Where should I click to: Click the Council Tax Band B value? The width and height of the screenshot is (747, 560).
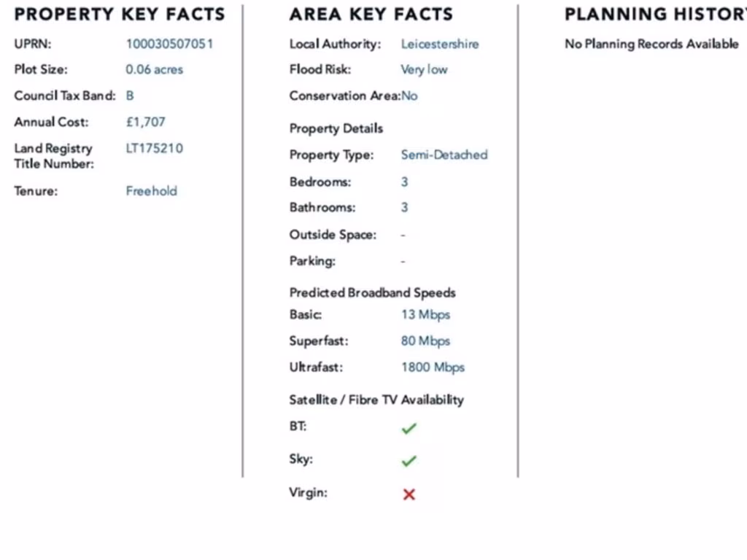pos(130,96)
